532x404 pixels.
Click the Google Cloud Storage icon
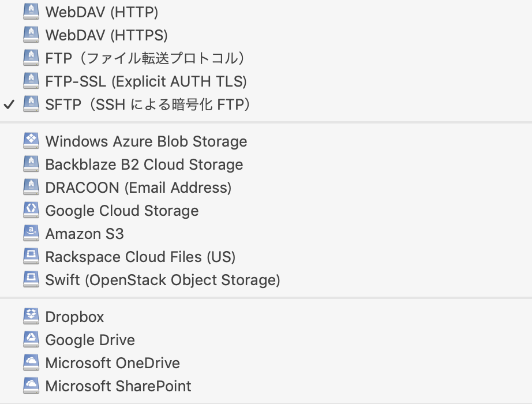[31, 211]
